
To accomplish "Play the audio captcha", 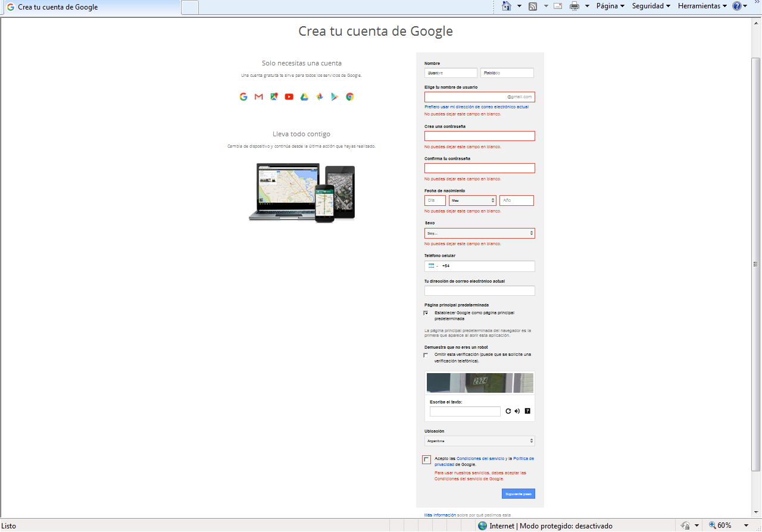I will 517,411.
